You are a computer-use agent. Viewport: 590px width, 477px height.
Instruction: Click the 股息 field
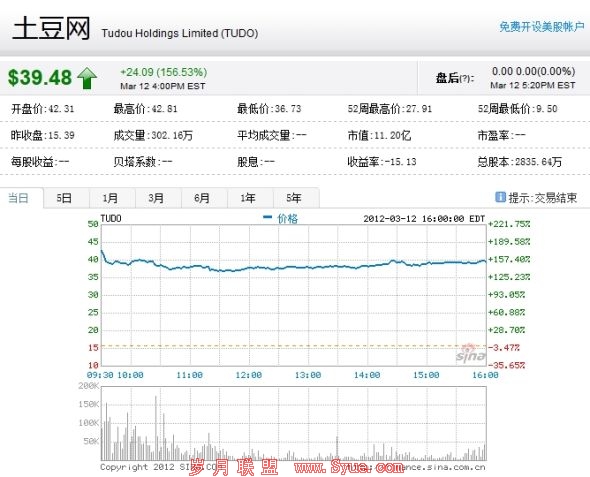point(256,162)
